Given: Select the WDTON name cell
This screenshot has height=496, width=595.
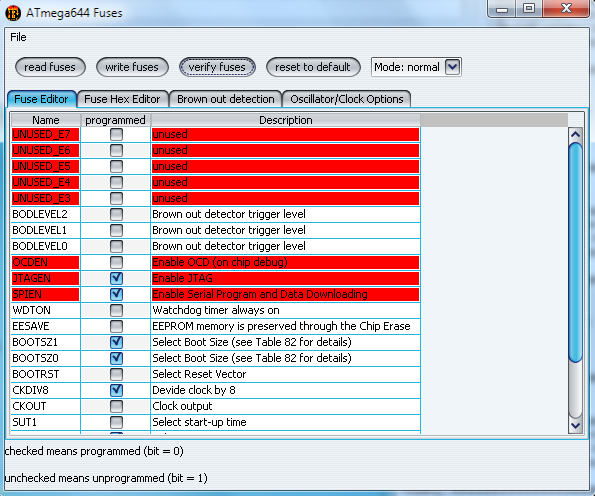Looking at the screenshot, I should [46, 310].
